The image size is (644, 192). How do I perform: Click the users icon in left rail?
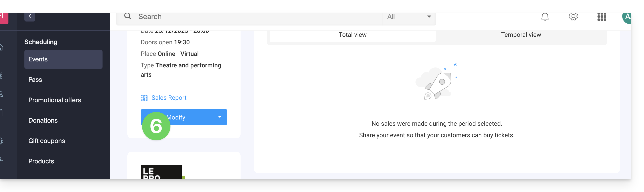click(x=2, y=94)
